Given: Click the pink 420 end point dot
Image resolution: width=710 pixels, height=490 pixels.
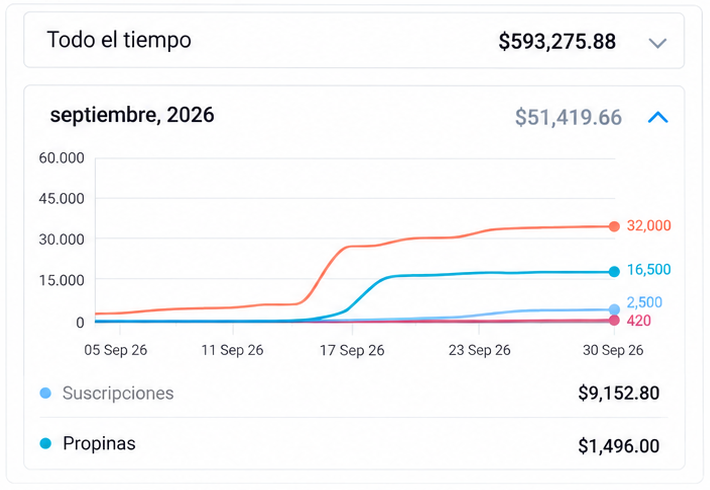Looking at the screenshot, I should click(614, 321).
